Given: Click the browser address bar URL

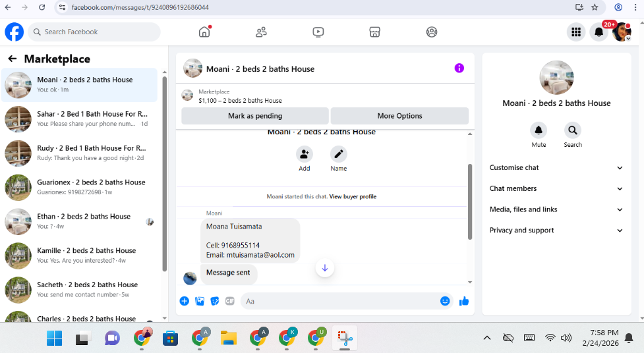Looking at the screenshot, I should [x=140, y=7].
